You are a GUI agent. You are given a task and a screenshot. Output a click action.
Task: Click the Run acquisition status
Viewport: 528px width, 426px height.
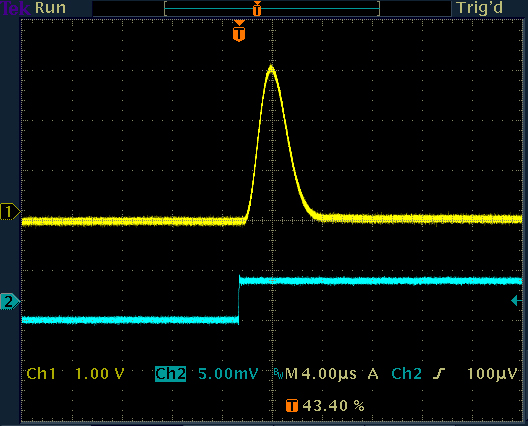coord(50,8)
